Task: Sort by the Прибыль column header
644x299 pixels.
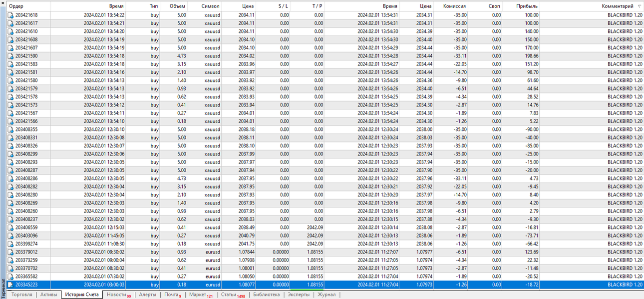Action: [528, 6]
